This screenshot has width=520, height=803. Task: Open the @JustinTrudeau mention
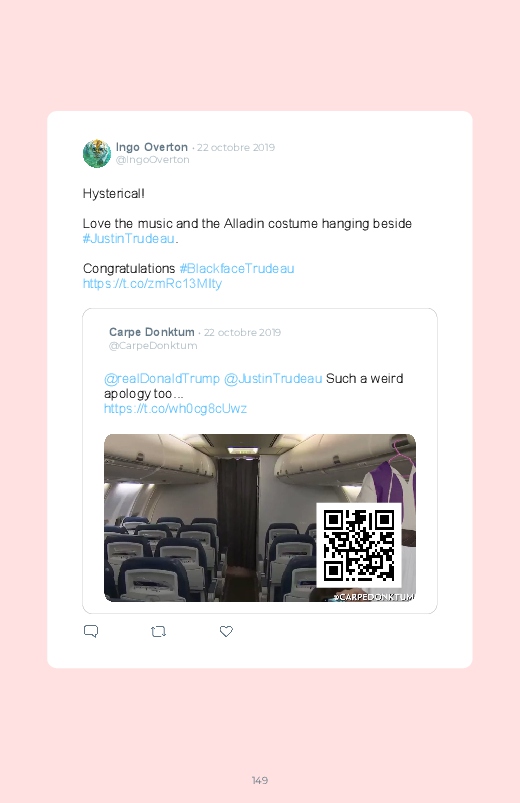[x=273, y=378]
